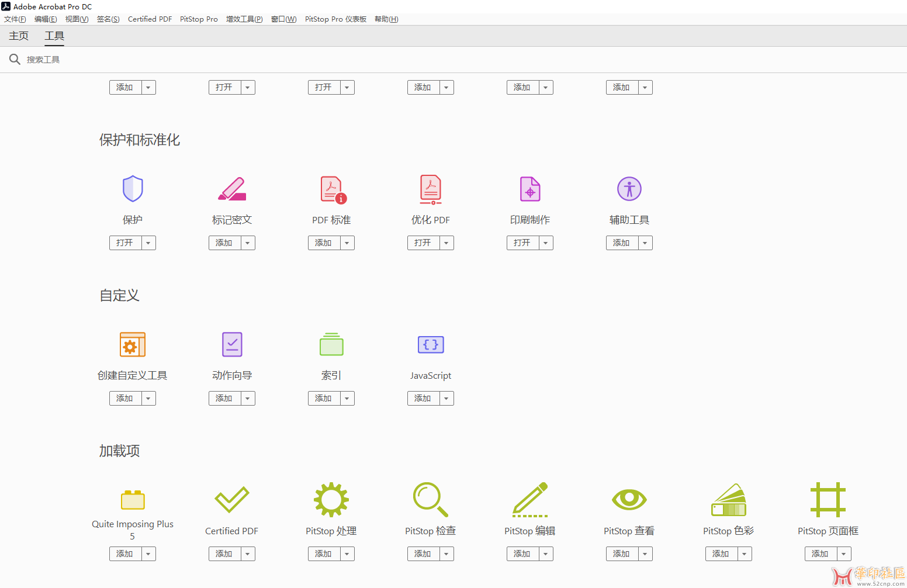
Task: Click 打开 button under 印刷制作
Action: [522, 243]
